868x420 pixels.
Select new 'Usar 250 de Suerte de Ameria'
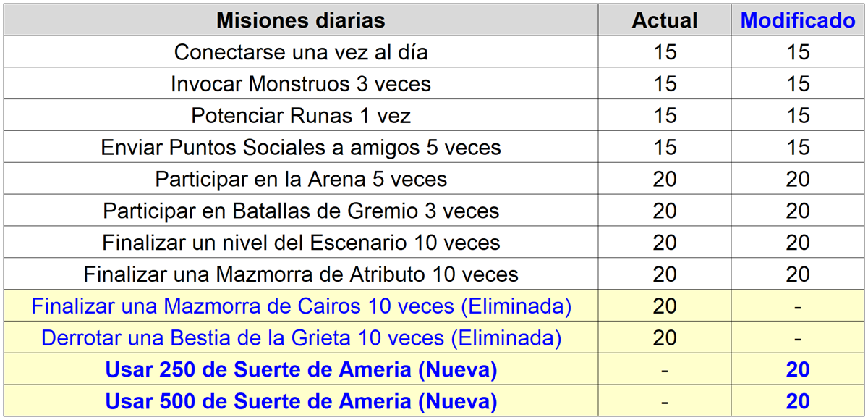301,370
